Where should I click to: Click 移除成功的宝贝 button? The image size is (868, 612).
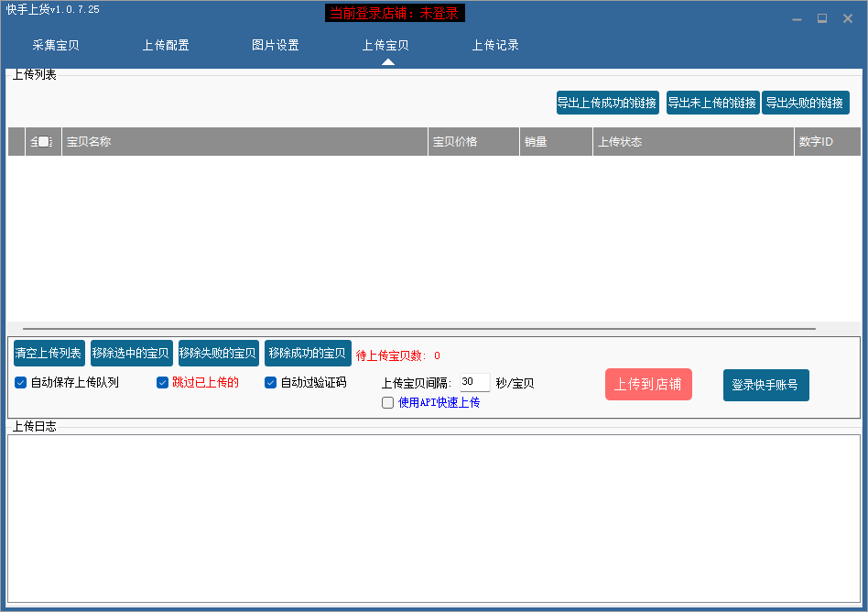pyautogui.click(x=308, y=354)
